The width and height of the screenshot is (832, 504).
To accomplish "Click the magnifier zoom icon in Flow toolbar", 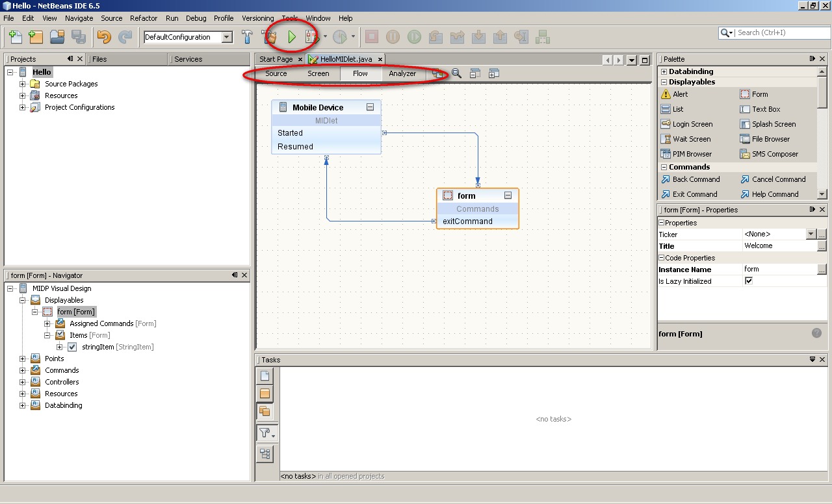I will 456,73.
